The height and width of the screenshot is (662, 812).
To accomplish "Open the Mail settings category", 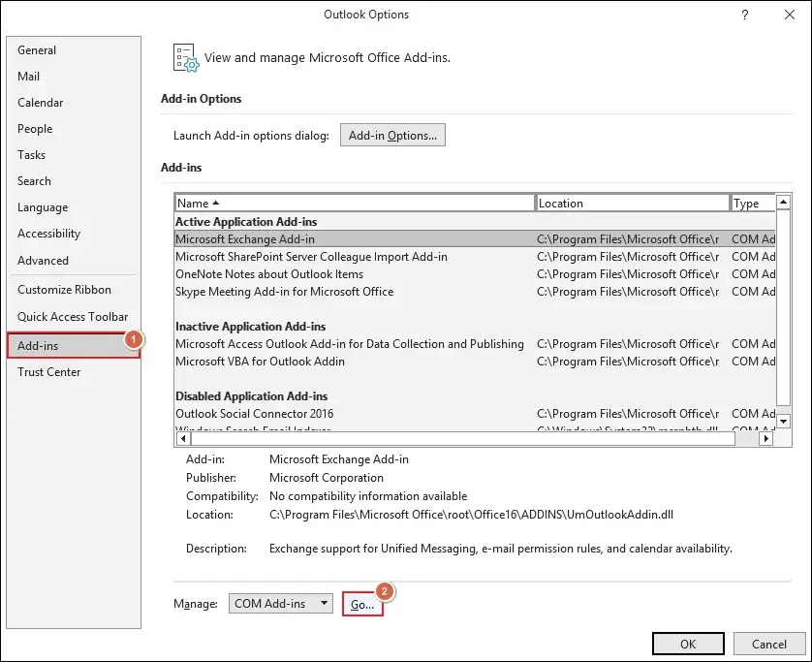I will [28, 77].
